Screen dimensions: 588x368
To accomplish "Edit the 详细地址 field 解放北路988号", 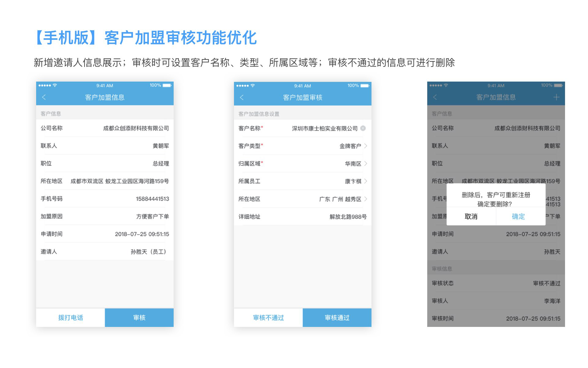I will (x=348, y=217).
